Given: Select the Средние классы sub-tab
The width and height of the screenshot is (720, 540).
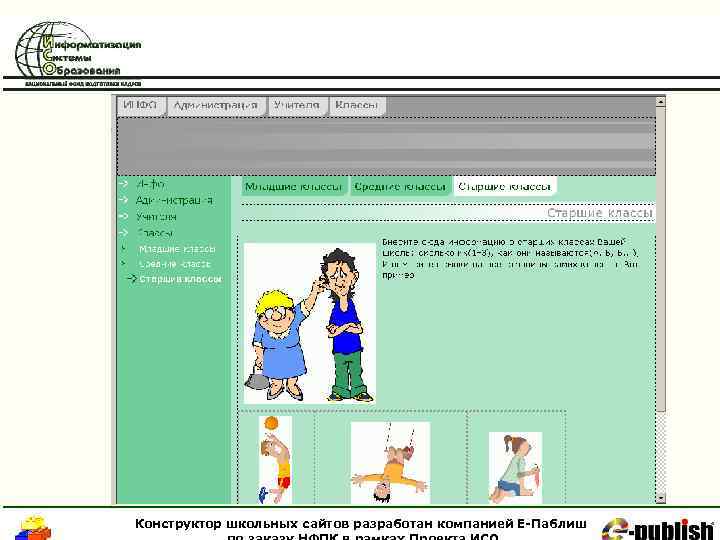Looking at the screenshot, I should (400, 187).
